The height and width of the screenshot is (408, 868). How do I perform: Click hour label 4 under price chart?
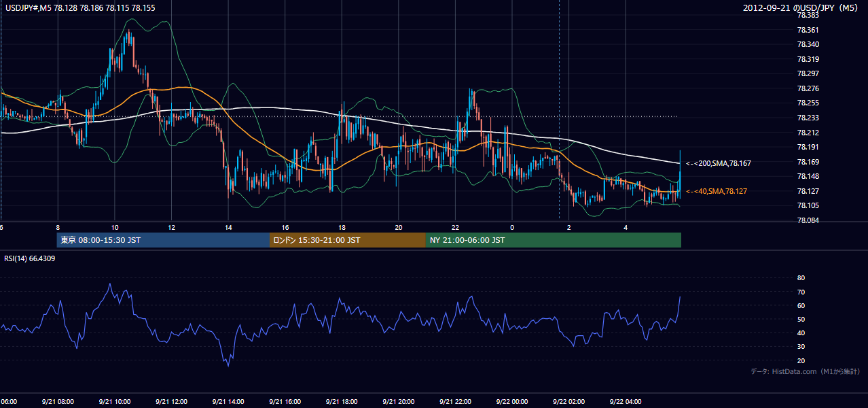click(x=626, y=228)
